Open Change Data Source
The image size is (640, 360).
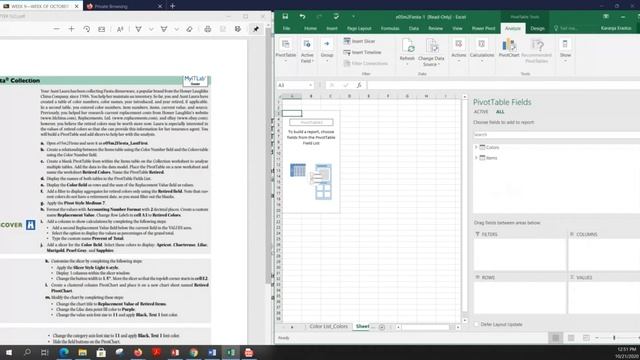tap(431, 52)
